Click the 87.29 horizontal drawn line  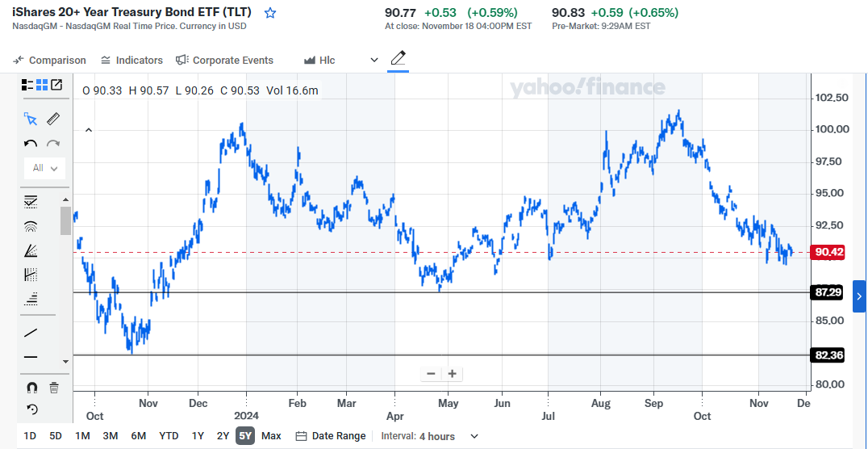pos(442,292)
